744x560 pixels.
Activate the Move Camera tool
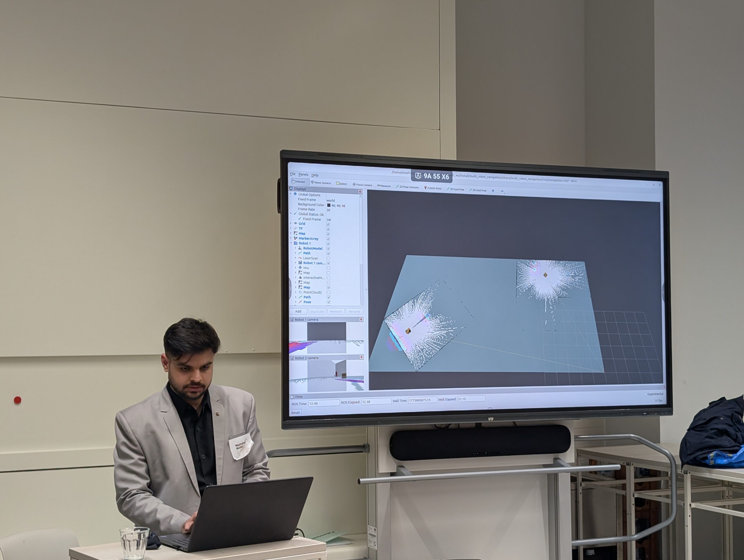point(321,183)
